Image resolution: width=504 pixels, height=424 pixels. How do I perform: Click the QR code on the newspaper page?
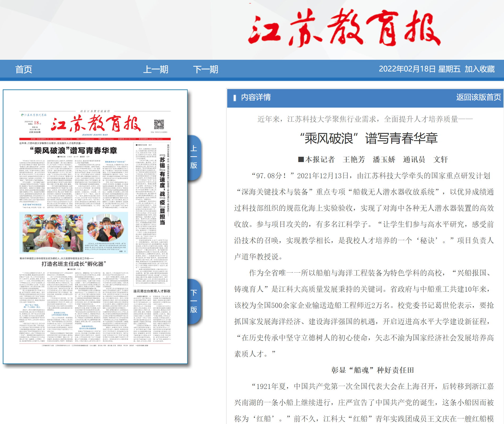159,124
